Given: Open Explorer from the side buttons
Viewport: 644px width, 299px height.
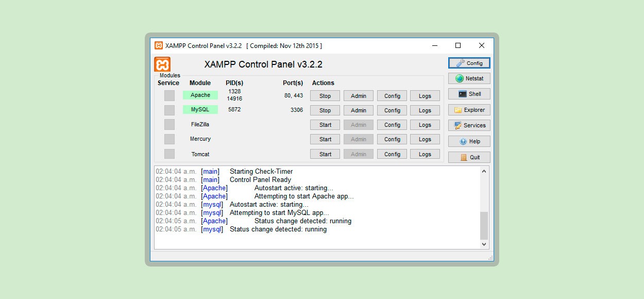Looking at the screenshot, I should point(469,110).
